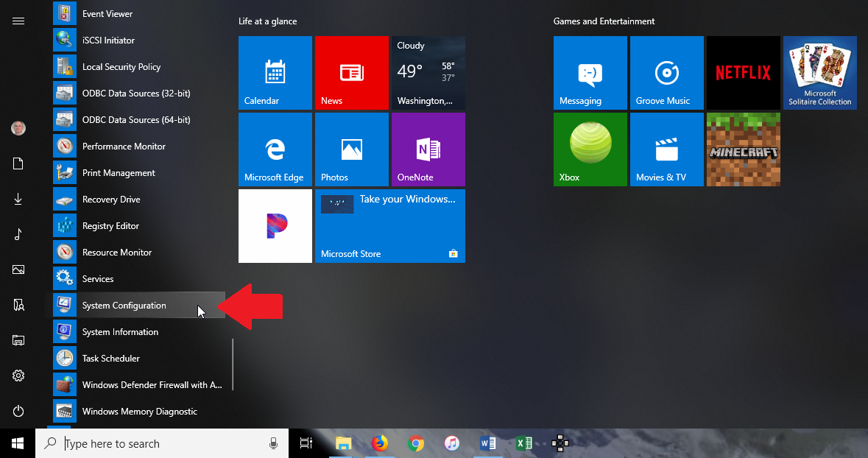Open iTunes from the taskbar
The image size is (868, 458).
(x=452, y=443)
